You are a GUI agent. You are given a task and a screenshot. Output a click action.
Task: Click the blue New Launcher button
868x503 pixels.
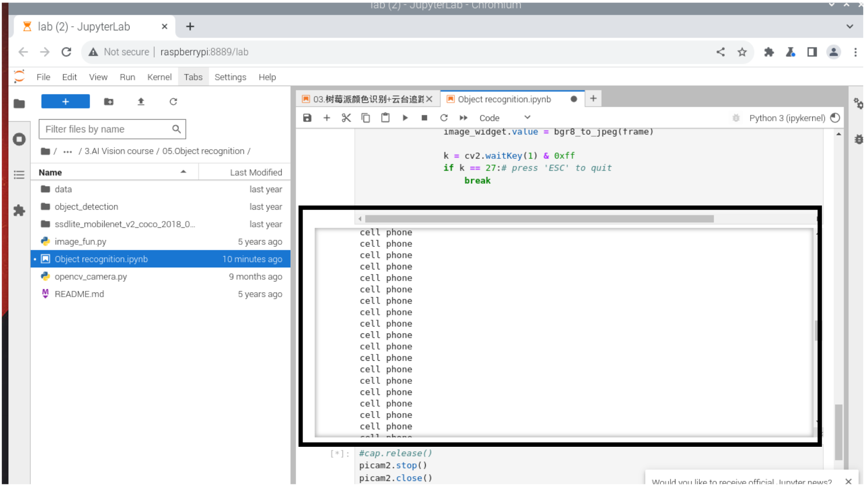[65, 101]
